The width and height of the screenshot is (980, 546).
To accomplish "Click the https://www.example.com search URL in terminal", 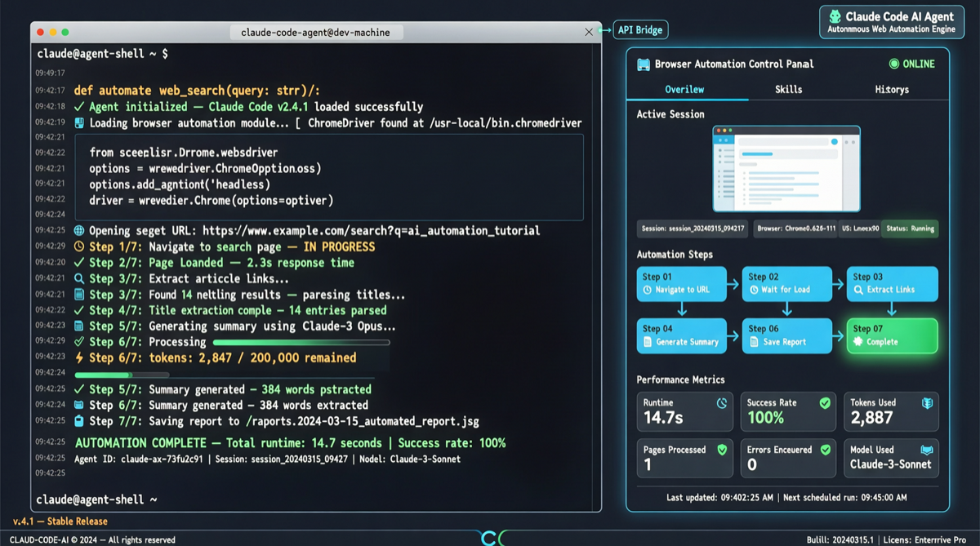I will [371, 231].
